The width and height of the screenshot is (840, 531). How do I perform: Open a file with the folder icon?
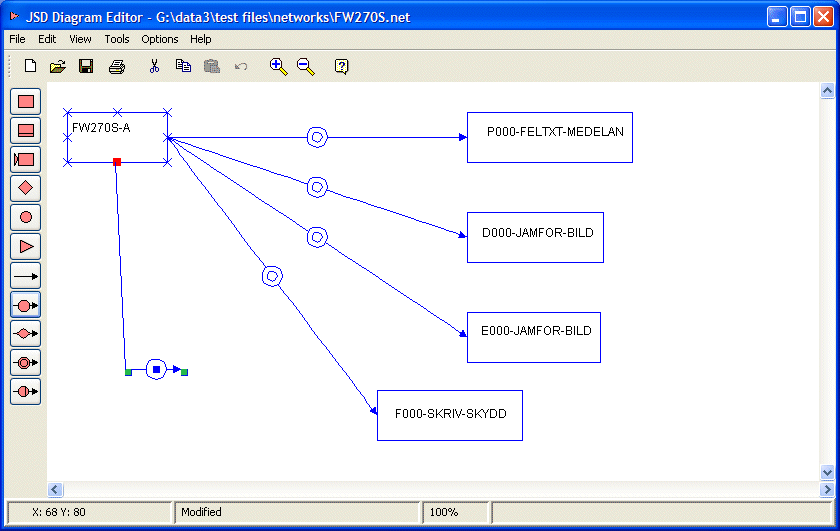pos(58,67)
